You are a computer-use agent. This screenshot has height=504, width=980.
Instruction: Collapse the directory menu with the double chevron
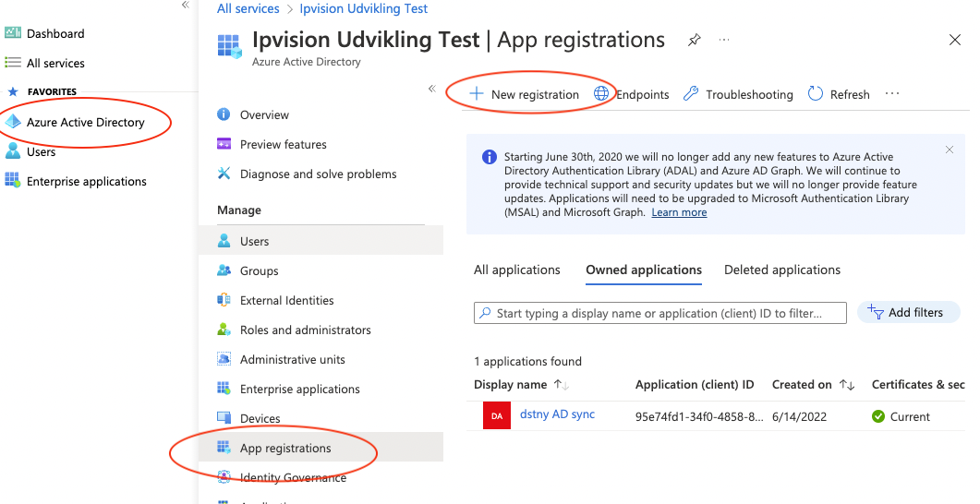tap(432, 89)
